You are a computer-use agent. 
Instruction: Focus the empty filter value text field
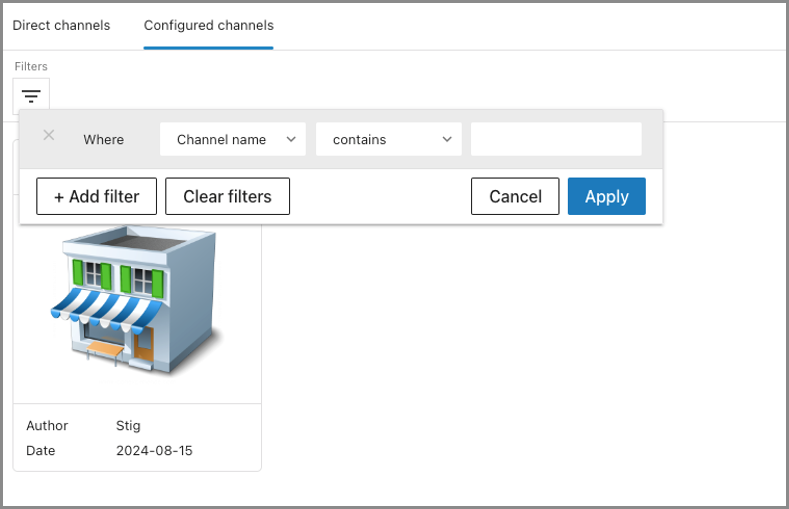pyautogui.click(x=556, y=140)
